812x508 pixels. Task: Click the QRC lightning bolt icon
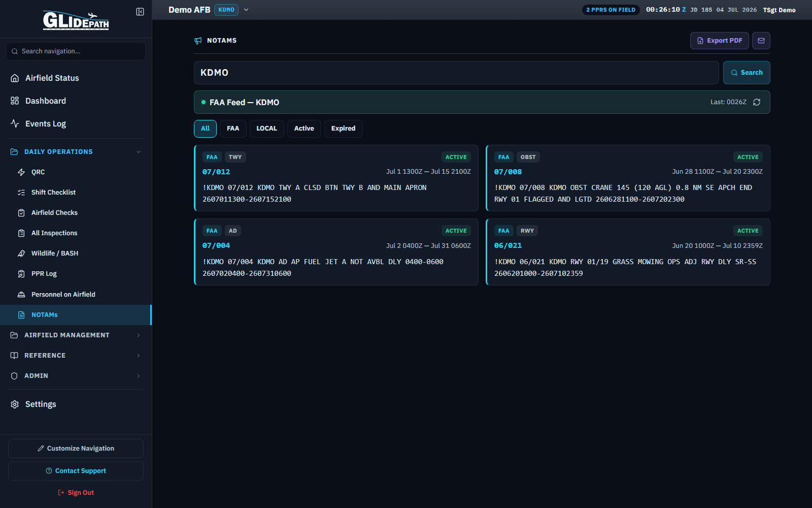click(21, 172)
